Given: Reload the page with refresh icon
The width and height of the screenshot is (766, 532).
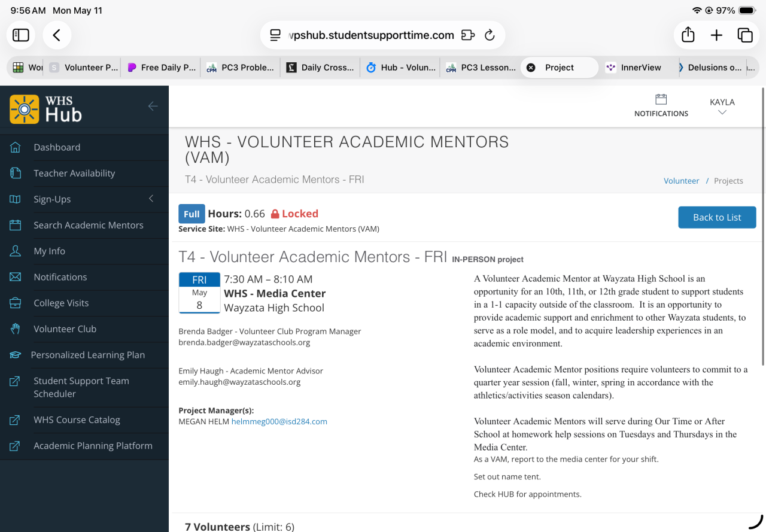Looking at the screenshot, I should (x=490, y=35).
